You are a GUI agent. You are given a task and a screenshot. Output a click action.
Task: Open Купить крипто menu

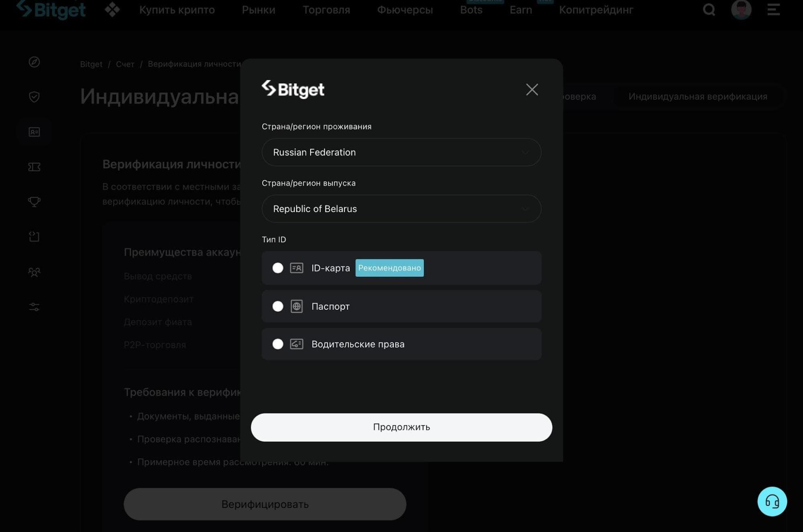tap(177, 10)
